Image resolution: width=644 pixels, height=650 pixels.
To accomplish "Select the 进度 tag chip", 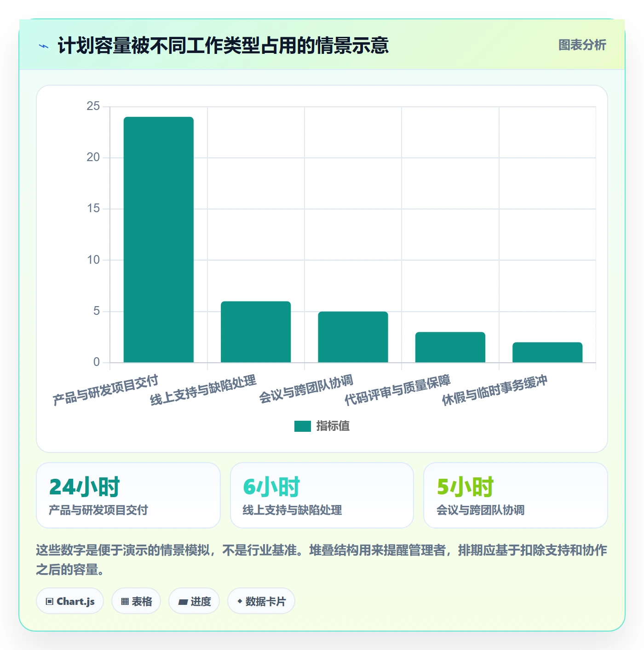I will point(194,601).
